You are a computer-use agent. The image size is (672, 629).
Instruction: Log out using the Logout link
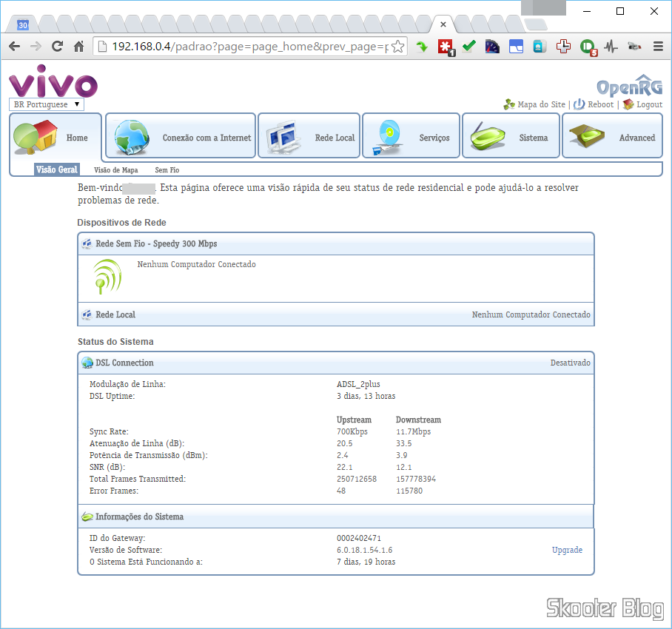point(649,104)
